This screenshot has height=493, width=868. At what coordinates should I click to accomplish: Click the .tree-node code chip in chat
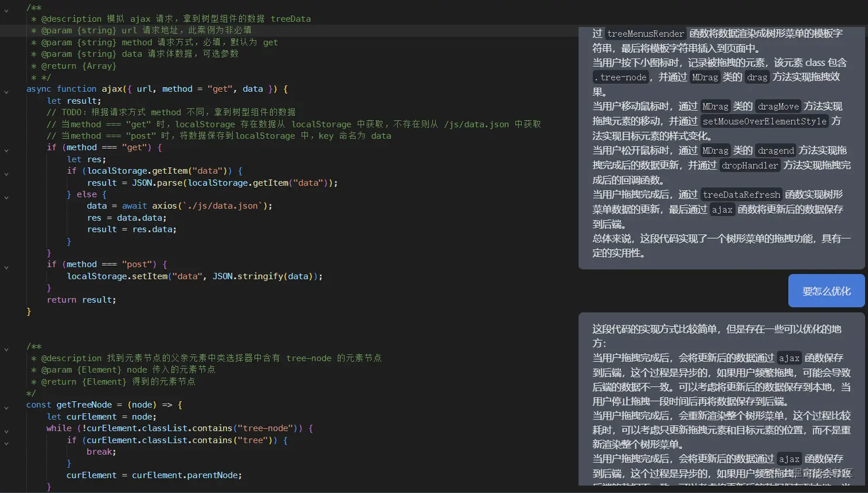tap(621, 77)
